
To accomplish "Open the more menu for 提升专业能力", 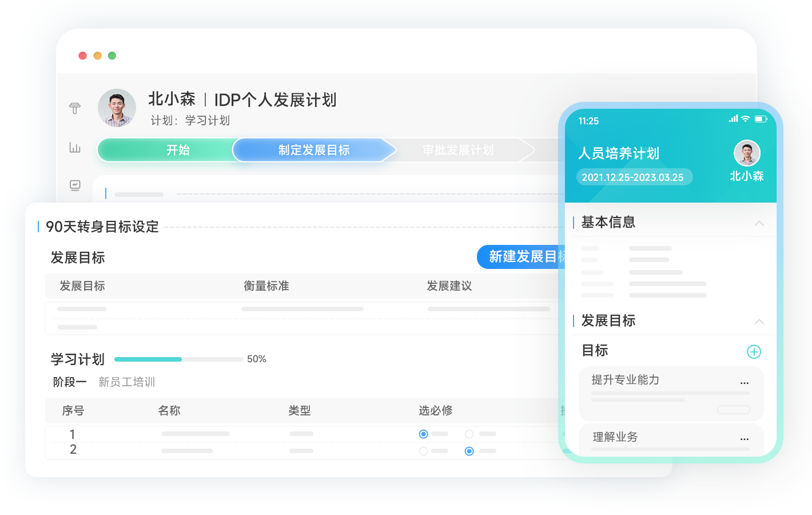I will tap(744, 383).
